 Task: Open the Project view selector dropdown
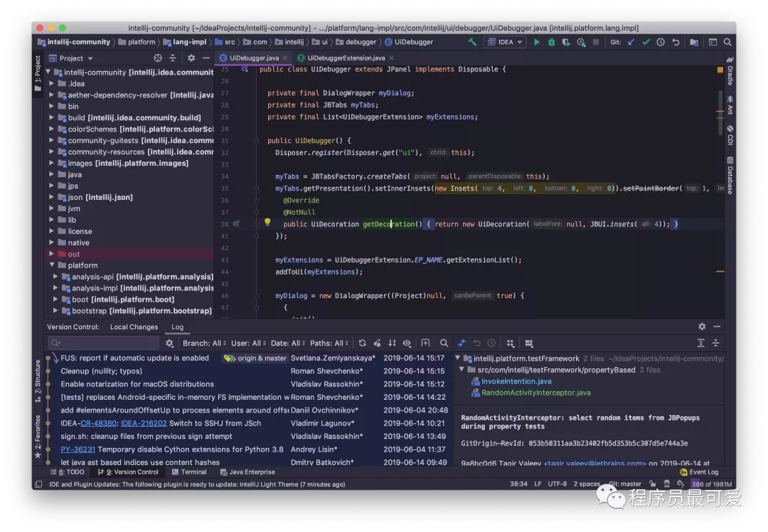[71, 58]
